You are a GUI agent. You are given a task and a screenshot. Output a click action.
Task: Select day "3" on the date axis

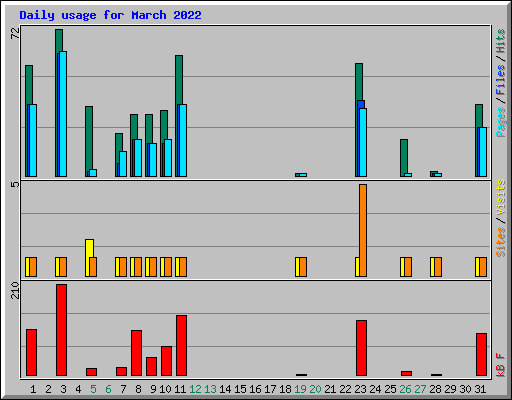63,389
